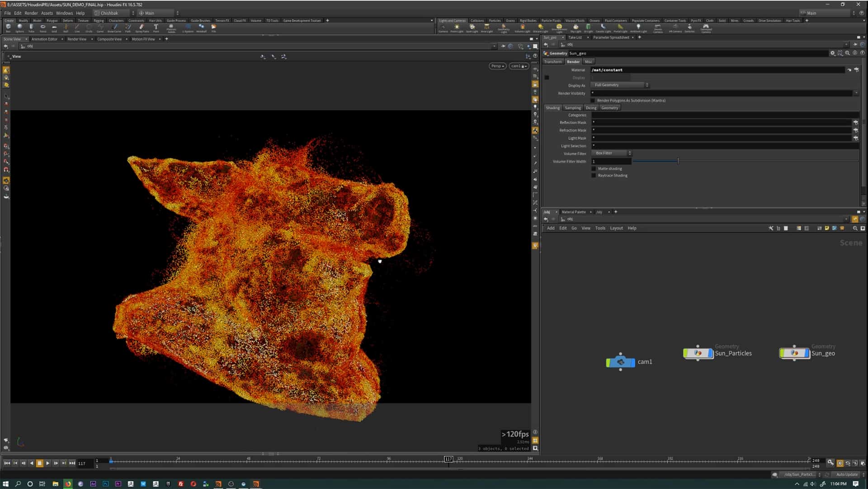Adjust the Volume Filter Width slider

point(678,161)
